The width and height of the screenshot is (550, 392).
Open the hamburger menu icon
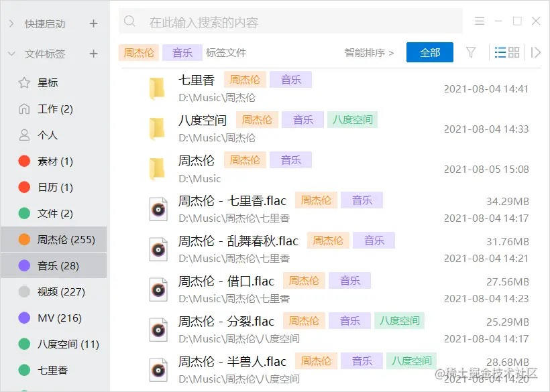pyautogui.click(x=480, y=21)
